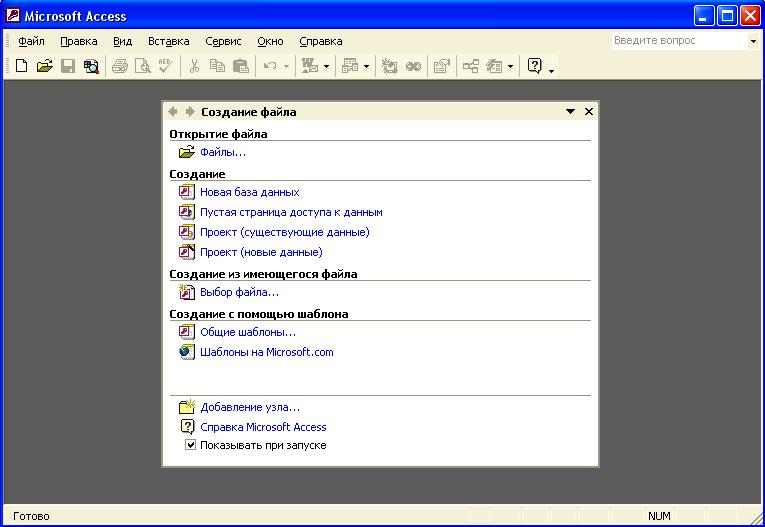Toggle the Показывать при запуске checkbox
This screenshot has height=527, width=765.
click(190, 445)
